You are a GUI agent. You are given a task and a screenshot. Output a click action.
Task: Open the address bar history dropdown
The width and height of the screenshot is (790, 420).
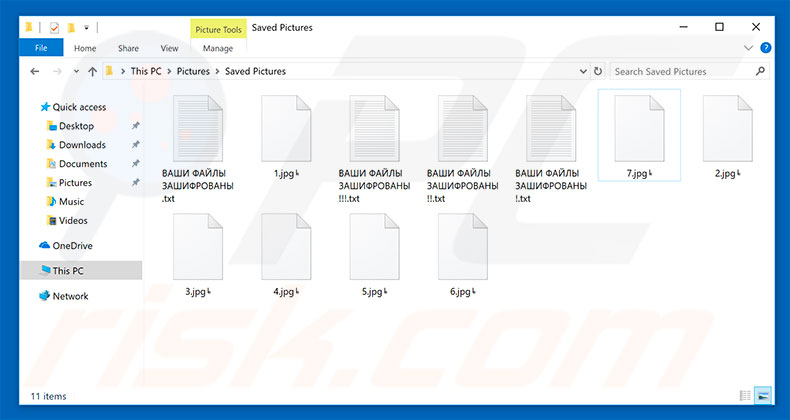click(583, 72)
